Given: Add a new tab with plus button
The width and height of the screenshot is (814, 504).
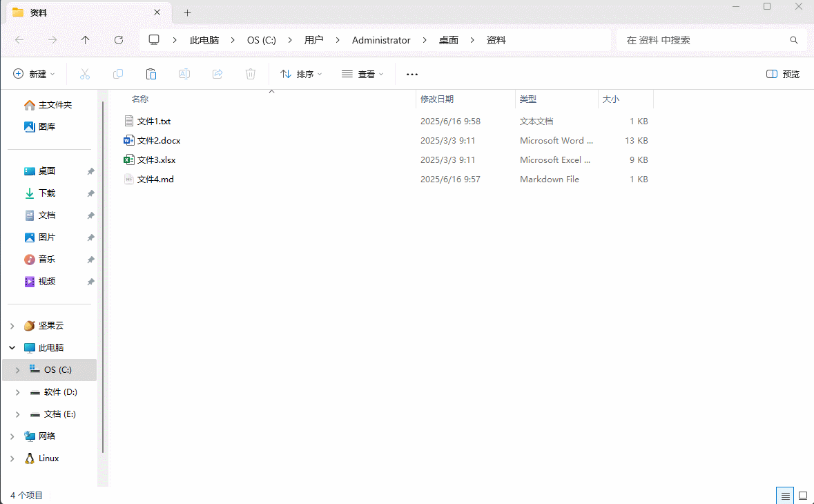Looking at the screenshot, I should [x=187, y=12].
